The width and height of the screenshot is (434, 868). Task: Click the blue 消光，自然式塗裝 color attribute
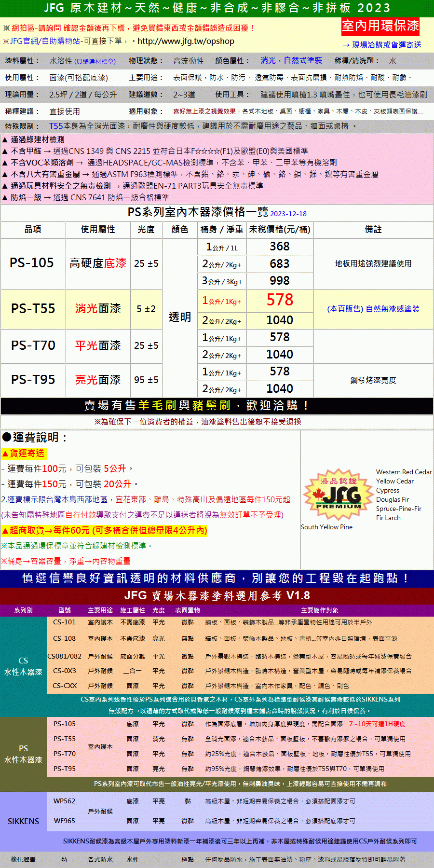coord(291,60)
